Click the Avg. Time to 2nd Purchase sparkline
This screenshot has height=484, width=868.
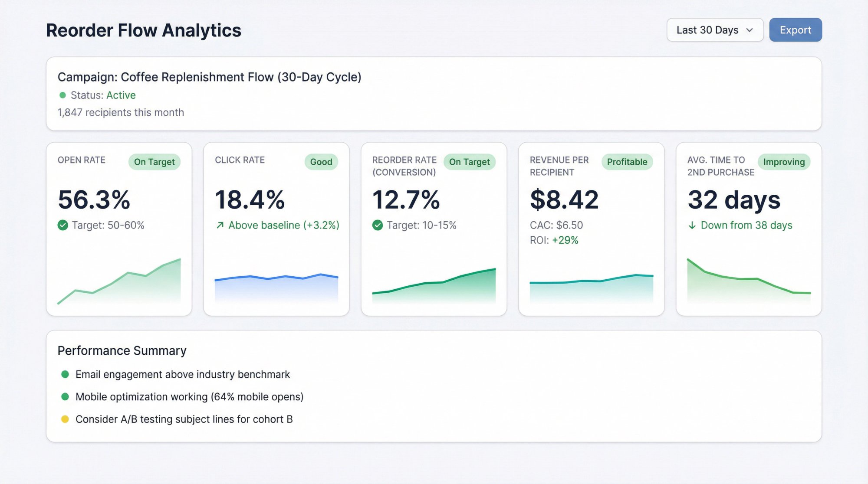coord(749,281)
